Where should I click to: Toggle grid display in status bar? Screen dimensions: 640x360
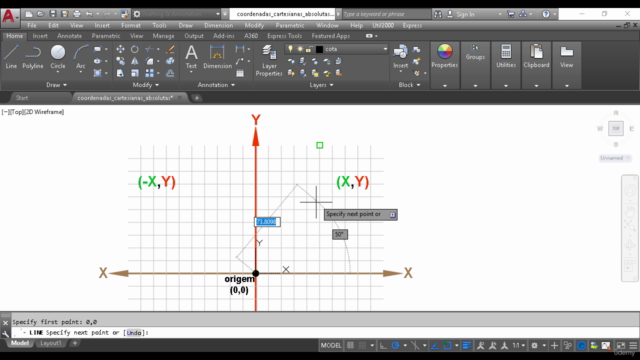(350, 345)
